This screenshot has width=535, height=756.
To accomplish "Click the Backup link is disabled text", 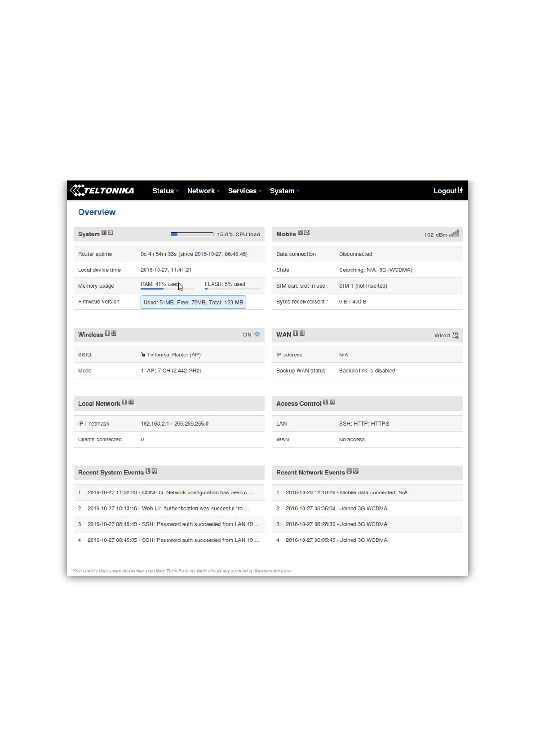I will (x=367, y=371).
